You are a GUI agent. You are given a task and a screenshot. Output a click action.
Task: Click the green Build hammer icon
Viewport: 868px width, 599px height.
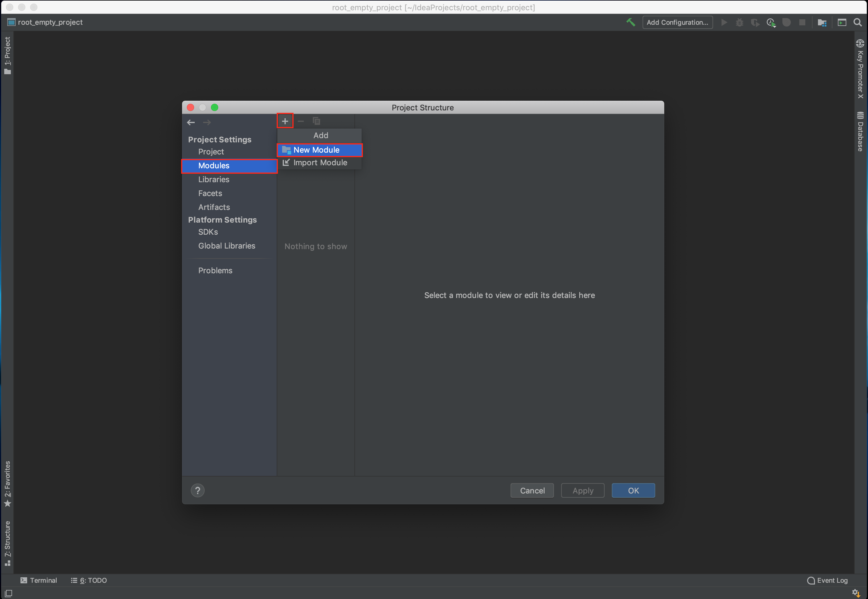coord(631,22)
